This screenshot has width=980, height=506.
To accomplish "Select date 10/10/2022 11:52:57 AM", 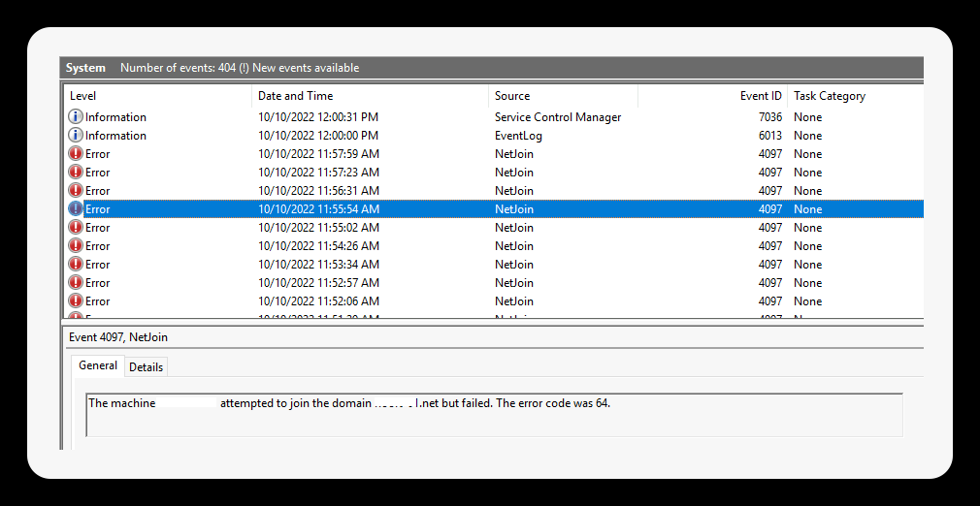I will click(x=318, y=282).
